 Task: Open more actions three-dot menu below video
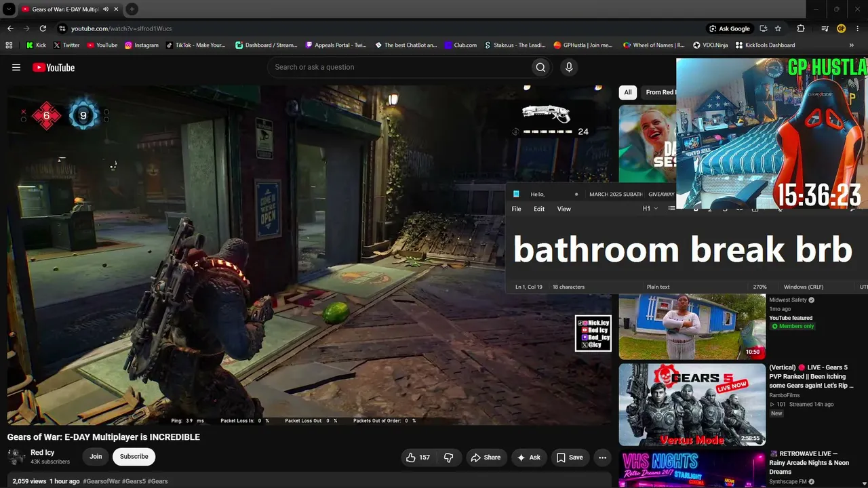(602, 457)
